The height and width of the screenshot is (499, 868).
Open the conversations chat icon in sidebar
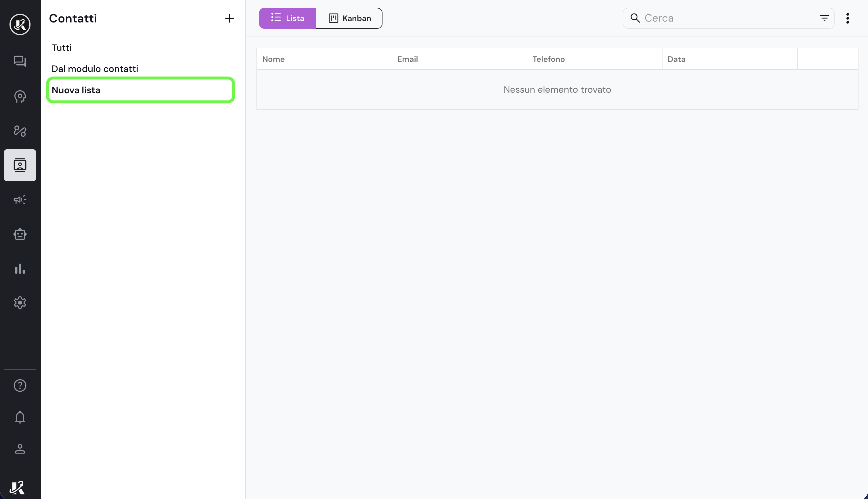[20, 61]
